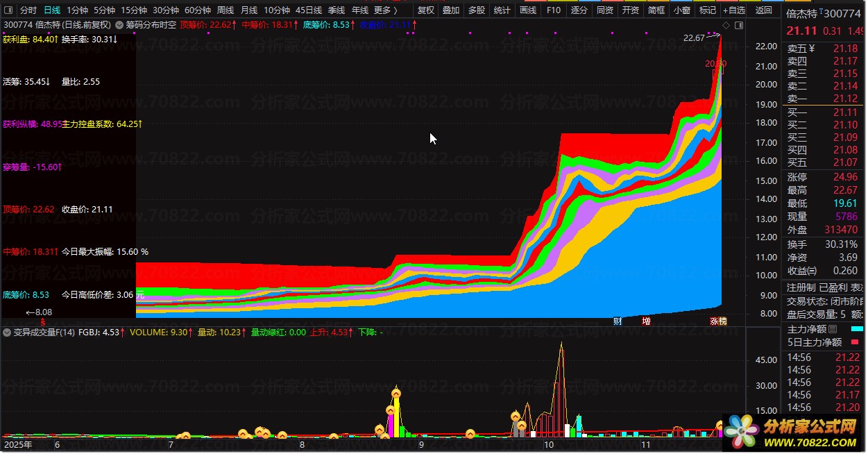Image resolution: width=868 pixels, height=454 pixels.
Task: Click the ¥ icon beside 卖五
Action: click(x=812, y=49)
